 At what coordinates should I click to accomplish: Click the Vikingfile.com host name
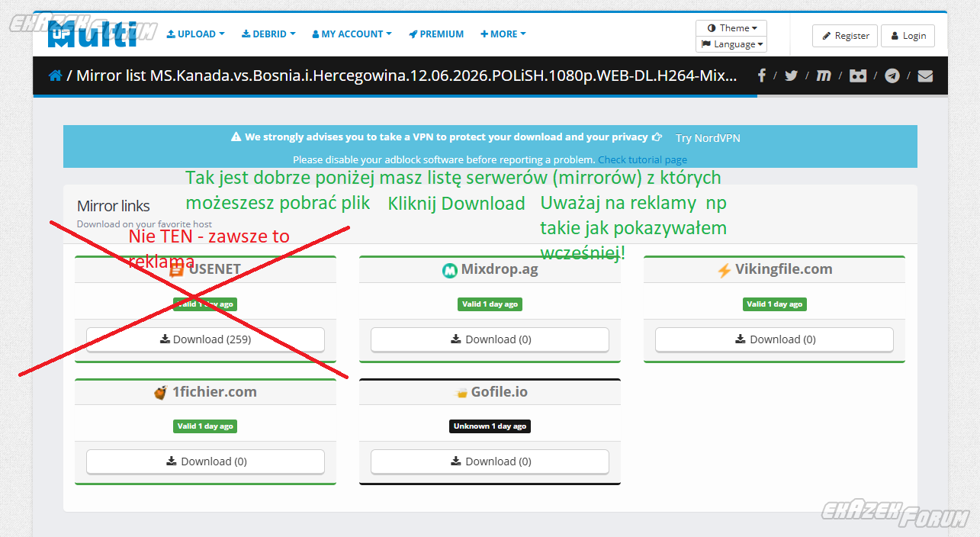[x=783, y=269]
